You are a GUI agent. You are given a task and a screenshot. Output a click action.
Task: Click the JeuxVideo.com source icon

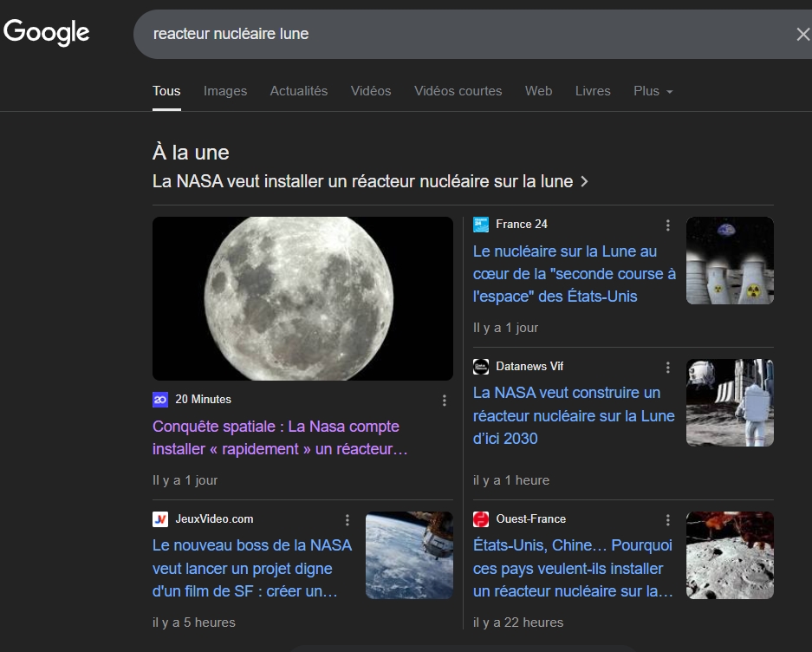pos(160,519)
